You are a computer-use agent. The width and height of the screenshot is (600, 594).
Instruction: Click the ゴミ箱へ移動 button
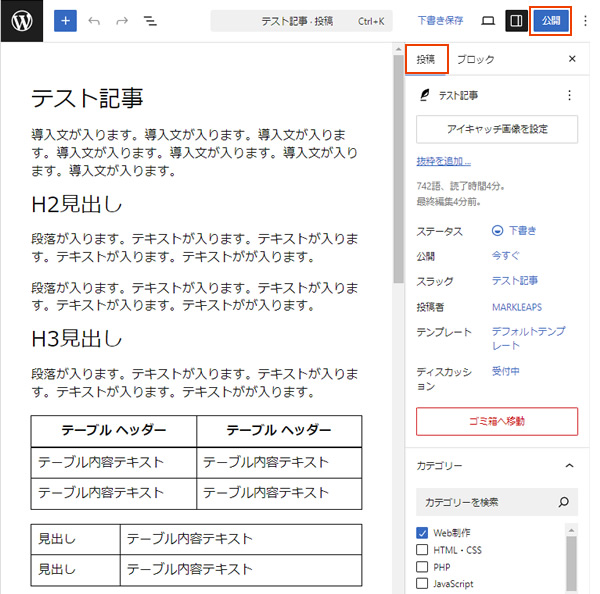(x=496, y=421)
